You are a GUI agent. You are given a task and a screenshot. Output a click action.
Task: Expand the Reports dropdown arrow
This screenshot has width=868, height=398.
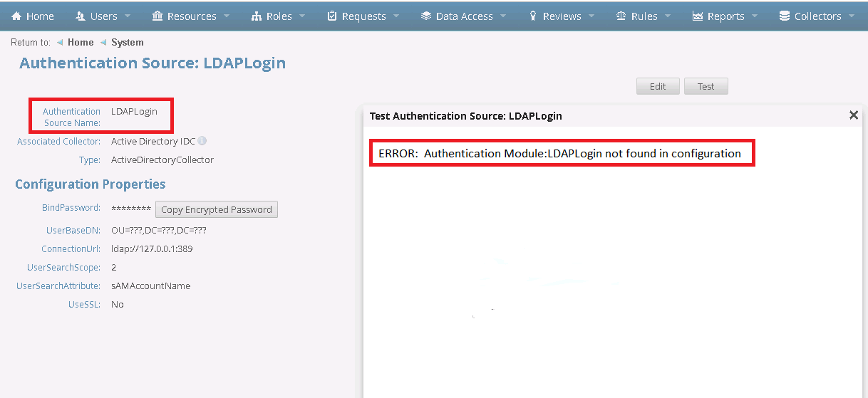(755, 16)
